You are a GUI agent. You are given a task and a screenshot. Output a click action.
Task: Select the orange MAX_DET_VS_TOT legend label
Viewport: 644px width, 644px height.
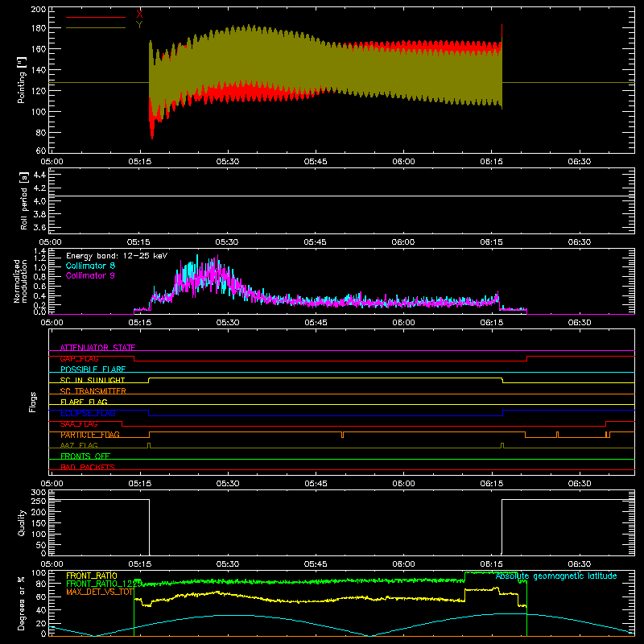(x=100, y=592)
